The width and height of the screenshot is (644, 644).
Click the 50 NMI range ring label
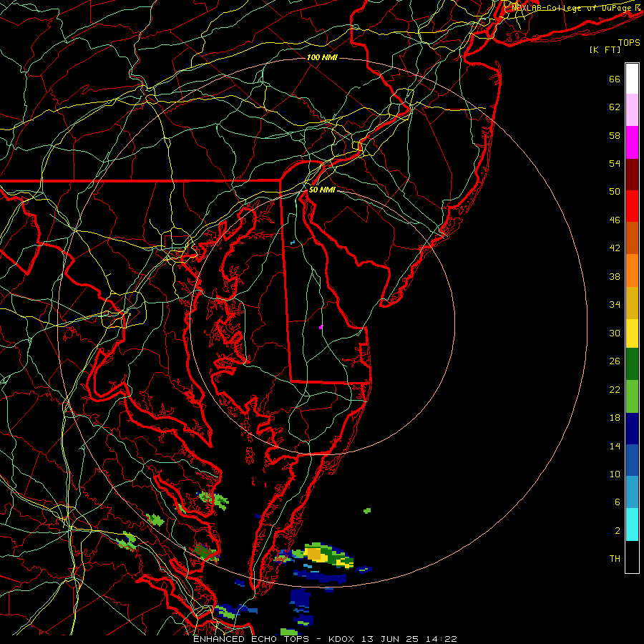[322, 190]
